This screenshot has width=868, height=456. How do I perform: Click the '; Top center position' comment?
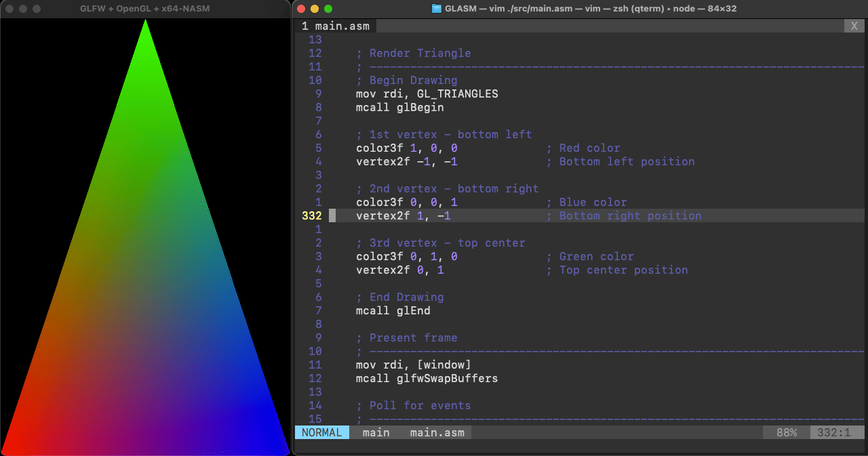(617, 270)
